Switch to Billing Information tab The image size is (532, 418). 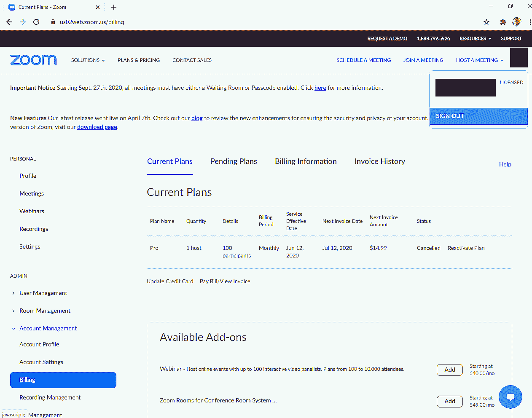(x=306, y=161)
